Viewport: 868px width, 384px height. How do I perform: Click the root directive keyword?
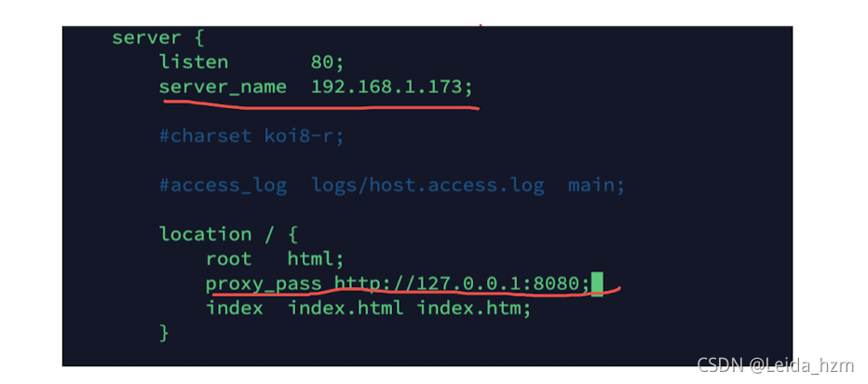click(x=228, y=259)
